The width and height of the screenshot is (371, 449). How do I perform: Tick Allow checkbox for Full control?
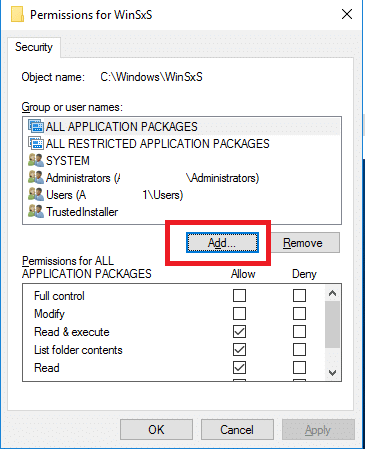[239, 296]
